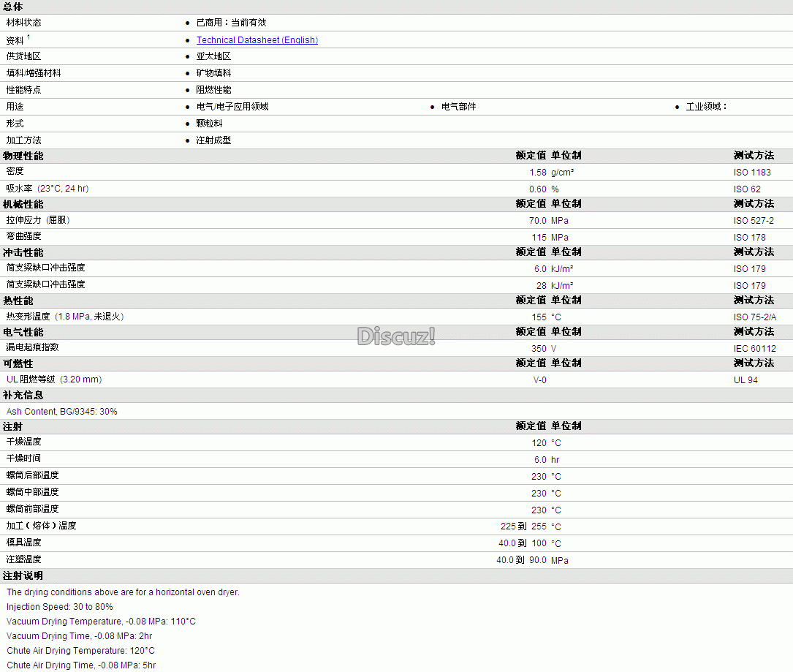Select the Vacuum Drying Time note
Image resolution: width=793 pixels, height=672 pixels.
[x=80, y=636]
